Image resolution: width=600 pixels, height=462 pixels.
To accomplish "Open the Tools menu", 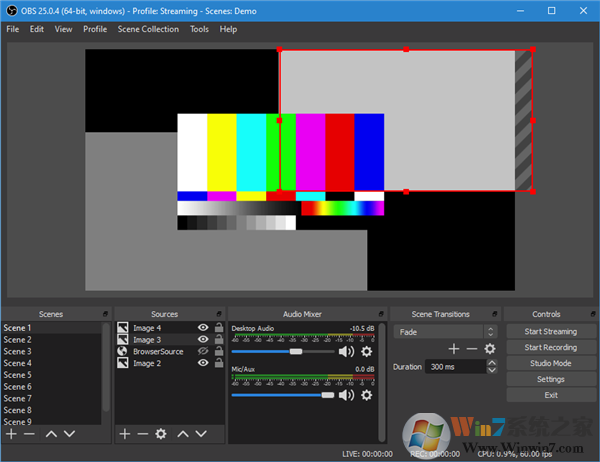I will tap(199, 29).
